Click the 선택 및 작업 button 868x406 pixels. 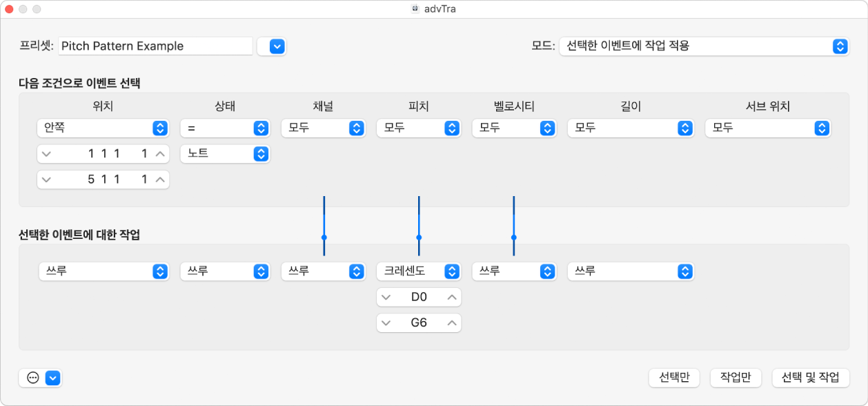pos(810,378)
